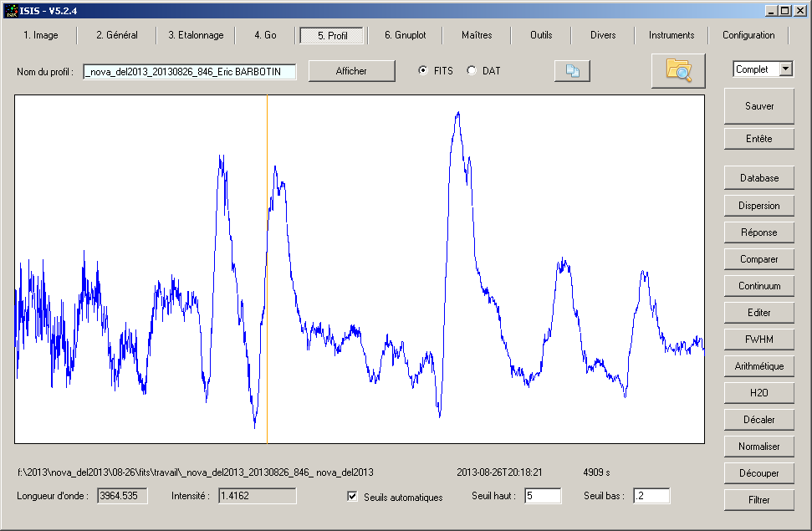Viewport: 812px width, 531px height.
Task: Select the DAT format radio button
Action: 472,71
